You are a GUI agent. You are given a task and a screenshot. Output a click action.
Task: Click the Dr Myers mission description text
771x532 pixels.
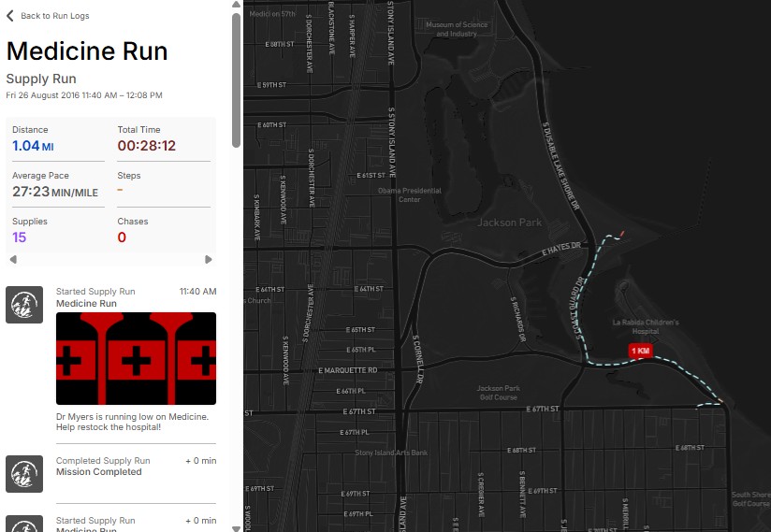click(132, 422)
